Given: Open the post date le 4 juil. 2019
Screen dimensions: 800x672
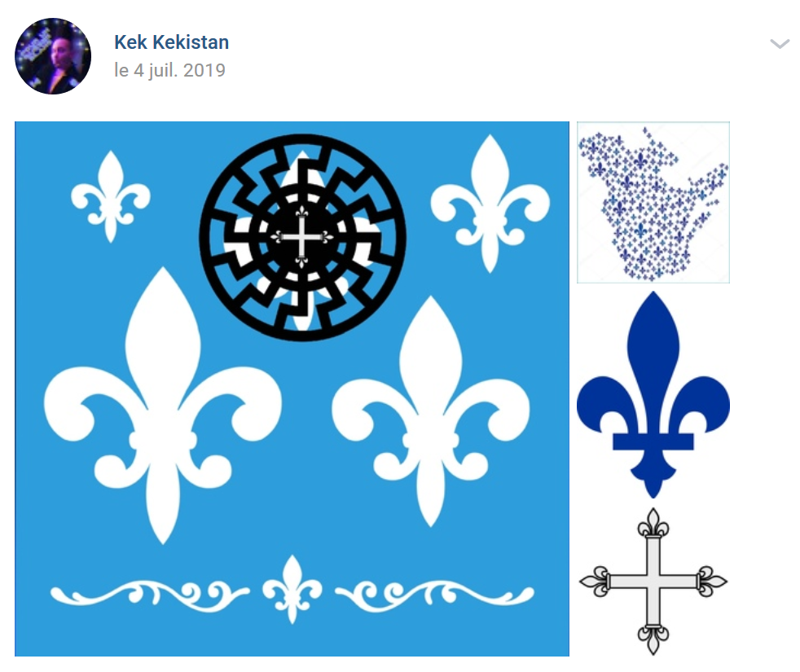Looking at the screenshot, I should pyautogui.click(x=170, y=70).
